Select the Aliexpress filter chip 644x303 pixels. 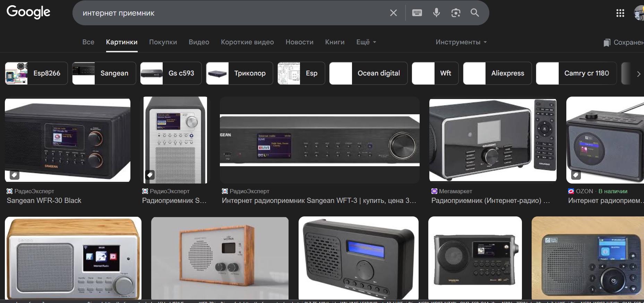point(497,73)
